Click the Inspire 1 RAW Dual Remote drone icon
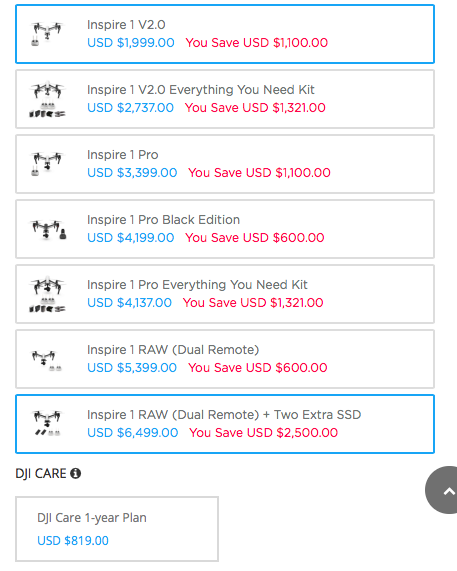 (47, 360)
